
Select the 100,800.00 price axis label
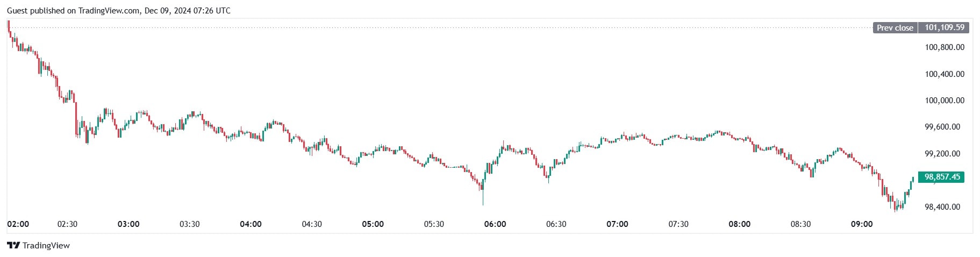coord(944,47)
